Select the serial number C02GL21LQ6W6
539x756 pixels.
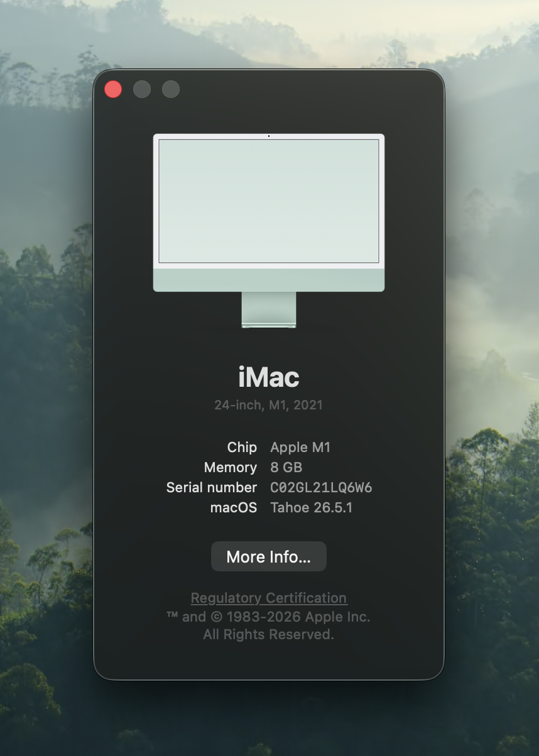pyautogui.click(x=321, y=487)
